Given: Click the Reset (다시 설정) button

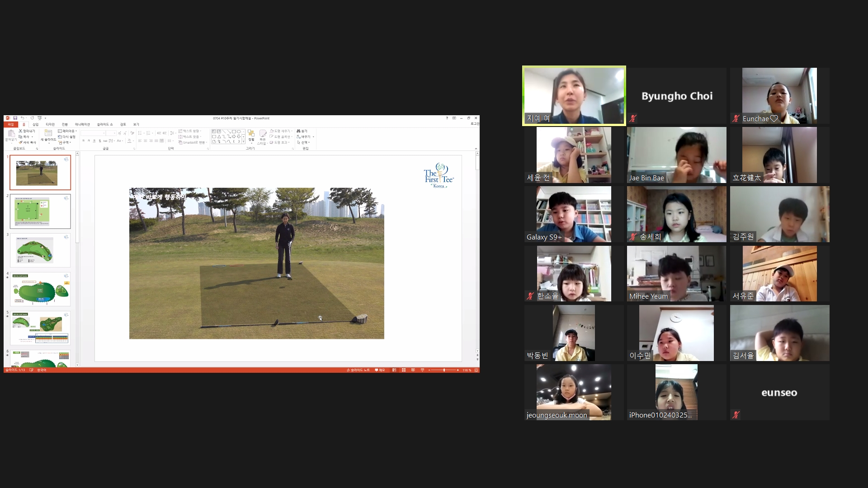Looking at the screenshot, I should click(67, 137).
